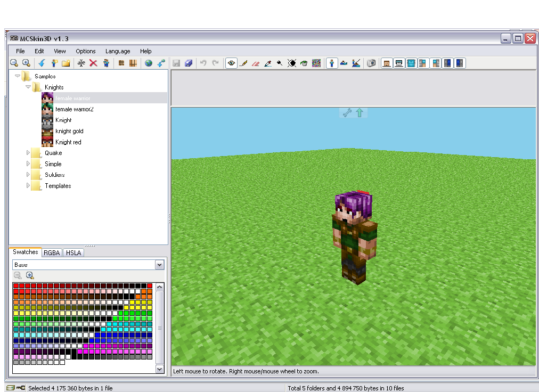Select the female warrior2 skin
Screen dimensions: 539x392
click(74, 109)
